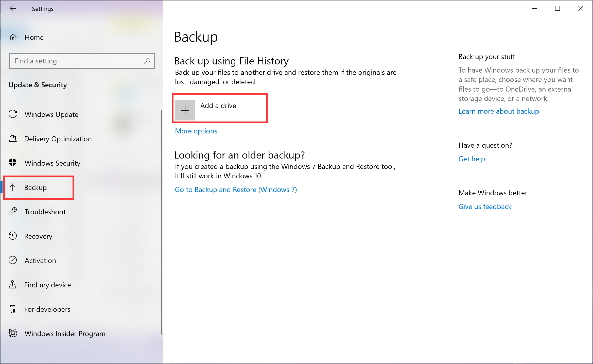
Task: Click the Backup icon in sidebar
Action: click(x=13, y=187)
